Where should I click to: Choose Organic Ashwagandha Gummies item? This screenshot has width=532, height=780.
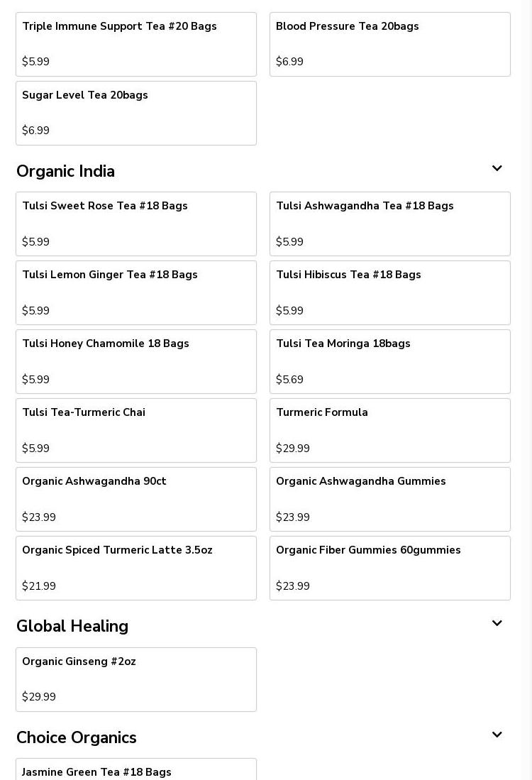click(390, 499)
